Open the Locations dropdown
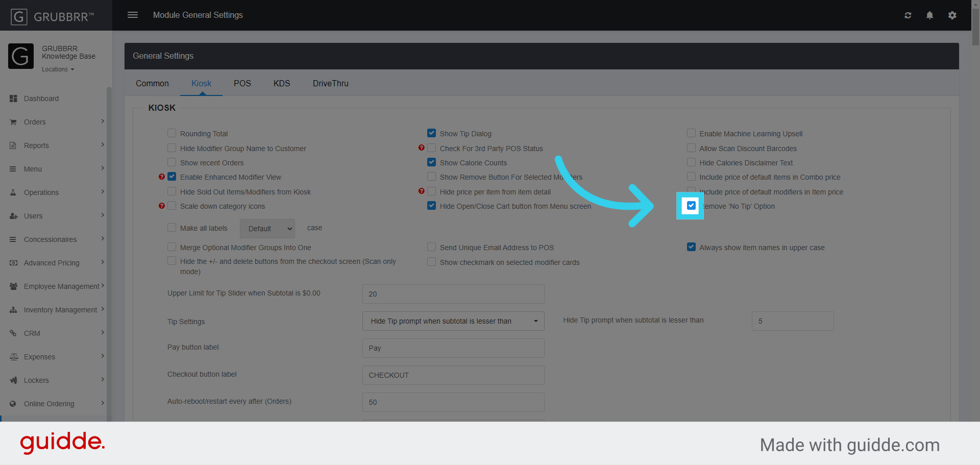 pos(58,69)
